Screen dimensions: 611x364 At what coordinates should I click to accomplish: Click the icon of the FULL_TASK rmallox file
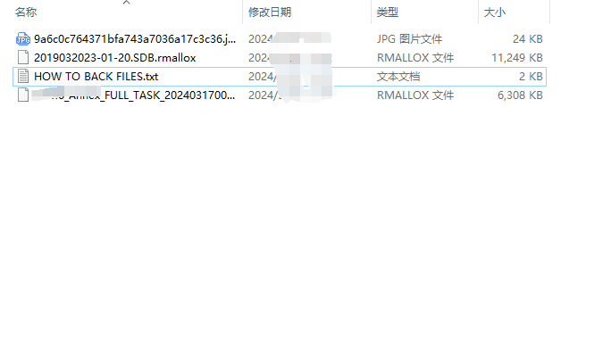(23, 95)
